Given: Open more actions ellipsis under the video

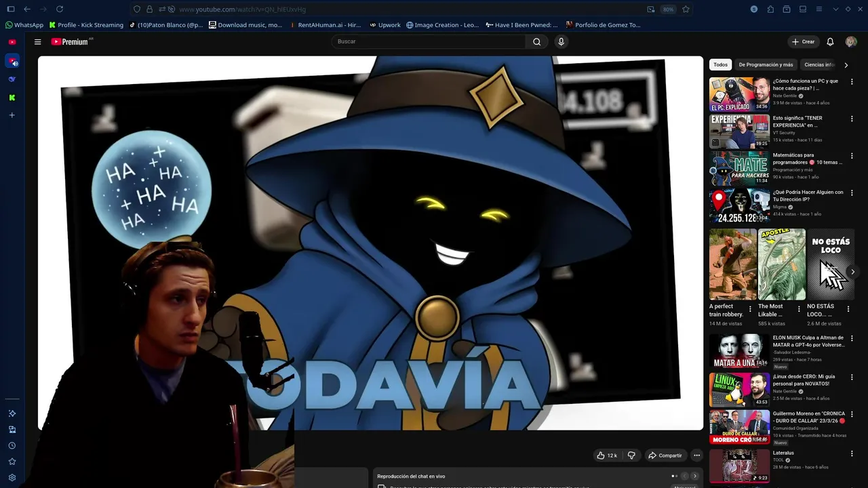Looking at the screenshot, I should pyautogui.click(x=696, y=455).
